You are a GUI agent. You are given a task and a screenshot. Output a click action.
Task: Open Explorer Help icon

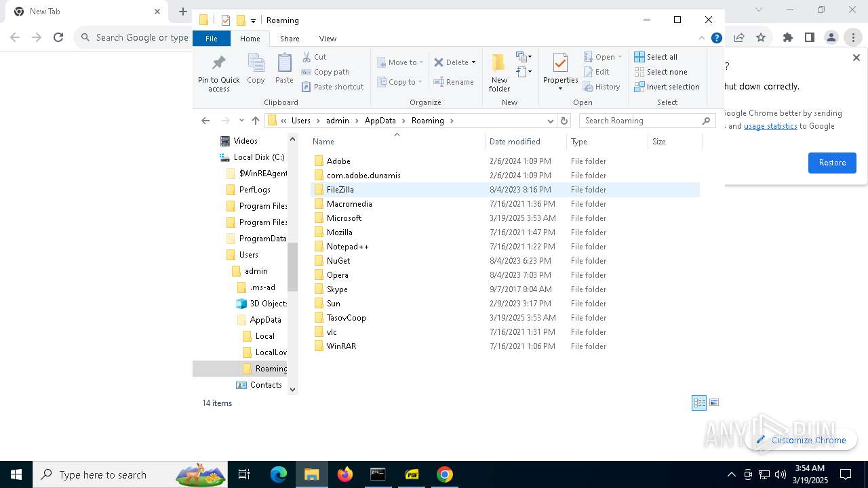click(x=716, y=39)
